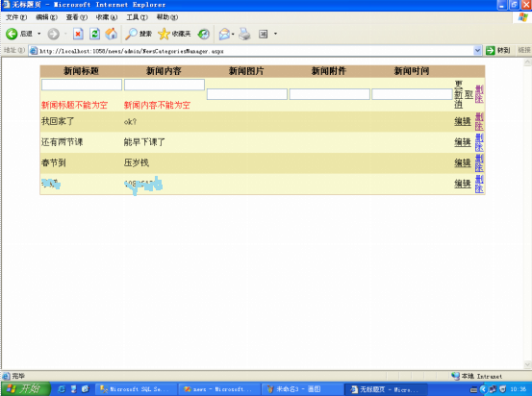
Task: Click 删除 link for 春节到 row
Action: point(479,163)
